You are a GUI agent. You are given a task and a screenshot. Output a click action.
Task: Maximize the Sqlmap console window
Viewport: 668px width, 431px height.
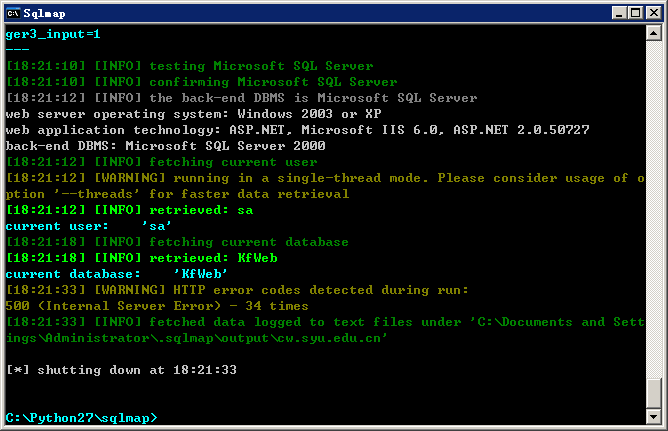pos(635,13)
